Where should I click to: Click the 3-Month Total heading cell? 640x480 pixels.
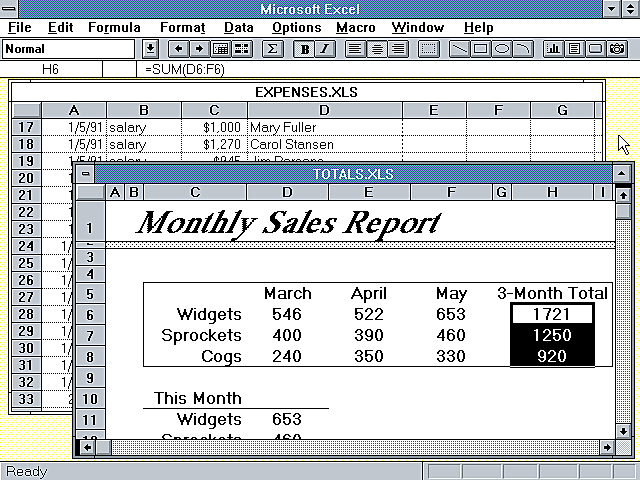[x=552, y=293]
